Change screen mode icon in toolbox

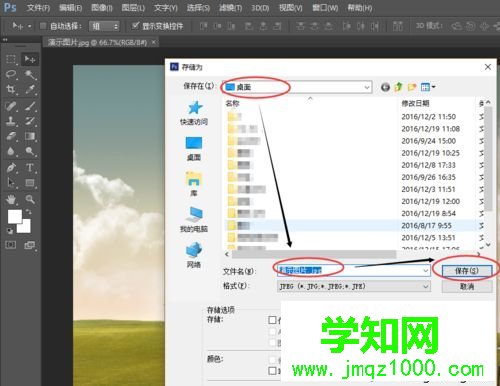click(x=30, y=245)
